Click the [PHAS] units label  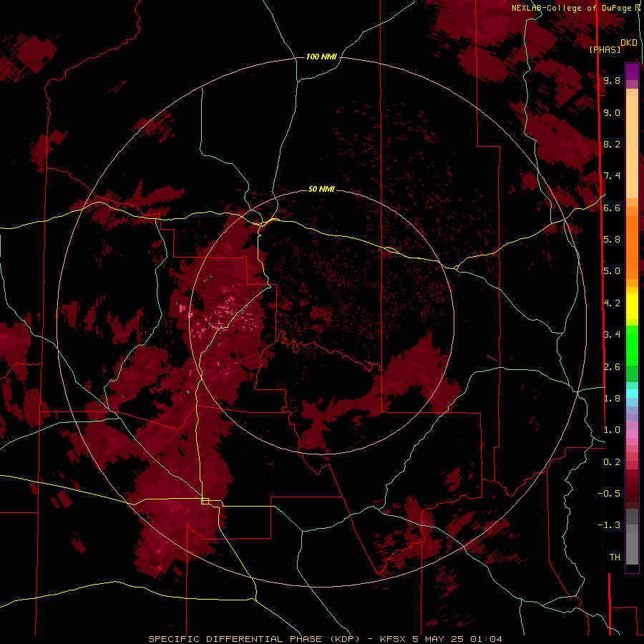click(605, 49)
